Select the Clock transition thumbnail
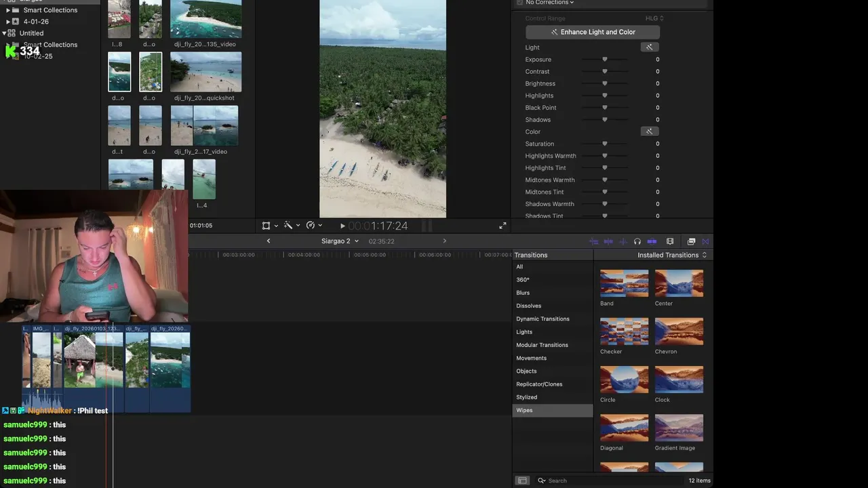 (x=679, y=380)
